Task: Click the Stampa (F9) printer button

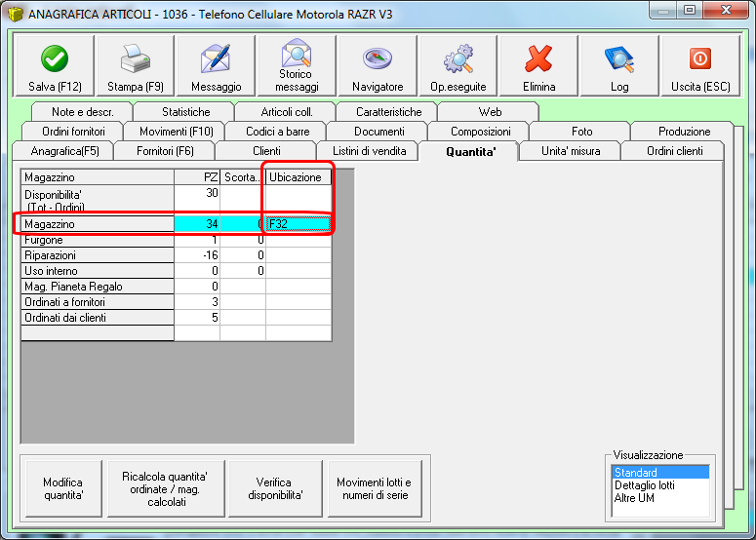Action: point(136,65)
